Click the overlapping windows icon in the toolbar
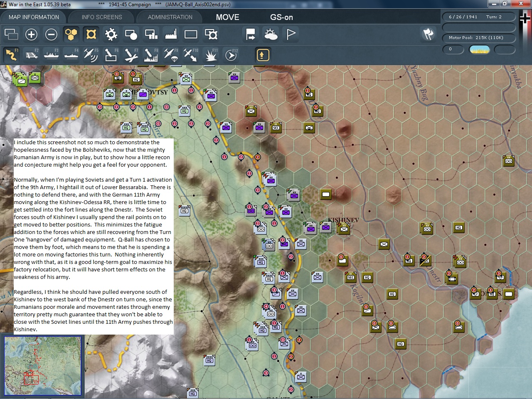532x399 pixels. pos(11,34)
